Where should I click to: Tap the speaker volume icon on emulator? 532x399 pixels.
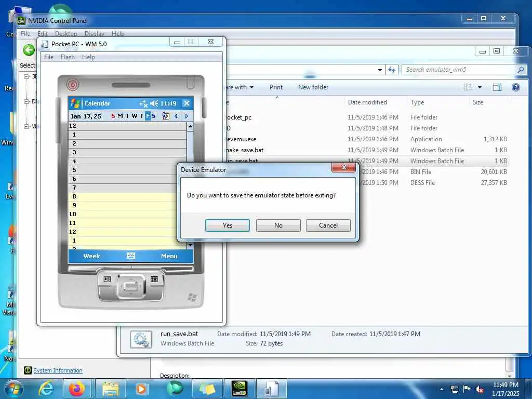154,103
